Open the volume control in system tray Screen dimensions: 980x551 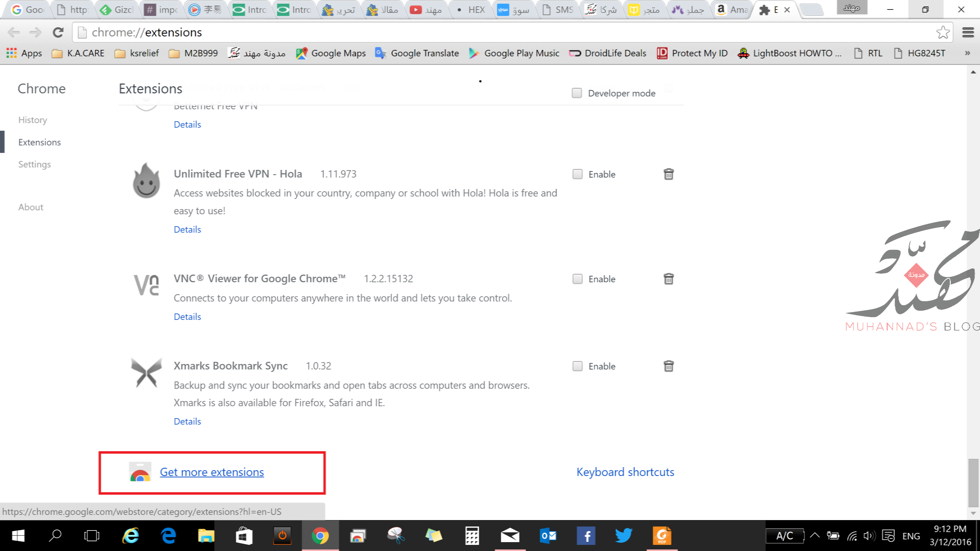tap(869, 536)
